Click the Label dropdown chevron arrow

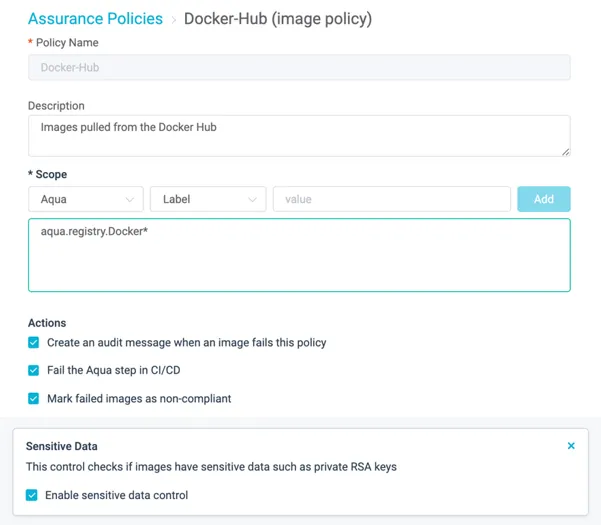[252, 200]
